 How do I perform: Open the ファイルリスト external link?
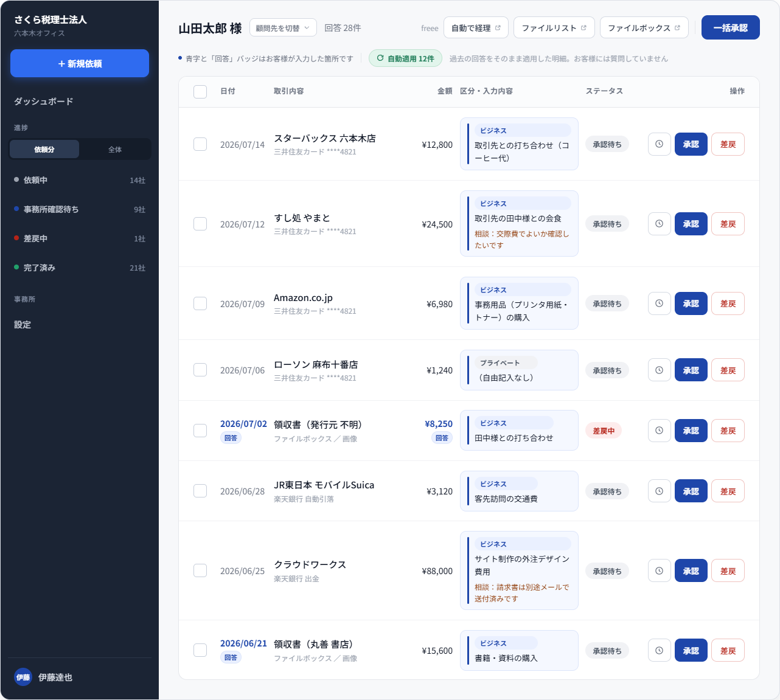point(554,28)
